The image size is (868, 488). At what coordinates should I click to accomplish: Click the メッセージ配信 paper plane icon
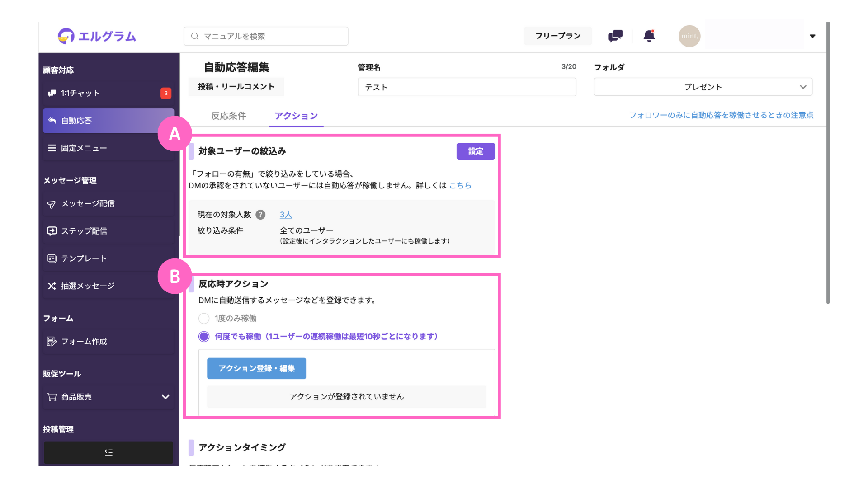(x=52, y=204)
